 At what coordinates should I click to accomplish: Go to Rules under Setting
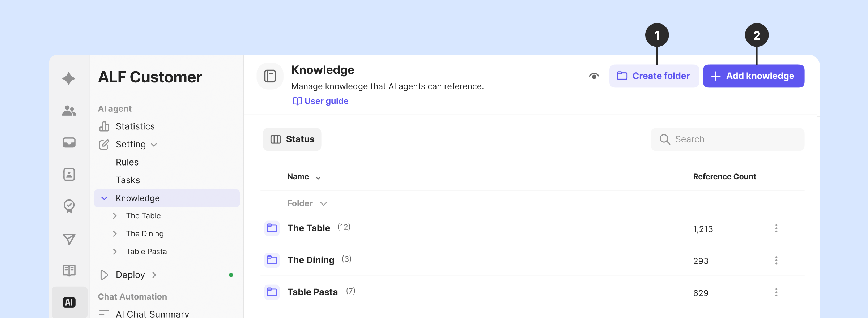127,162
